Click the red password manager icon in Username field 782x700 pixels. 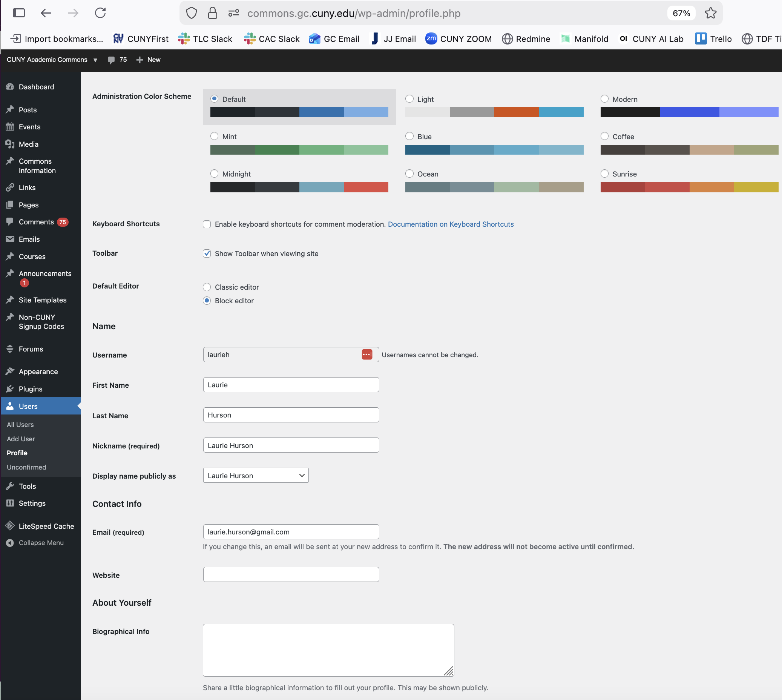point(367,355)
